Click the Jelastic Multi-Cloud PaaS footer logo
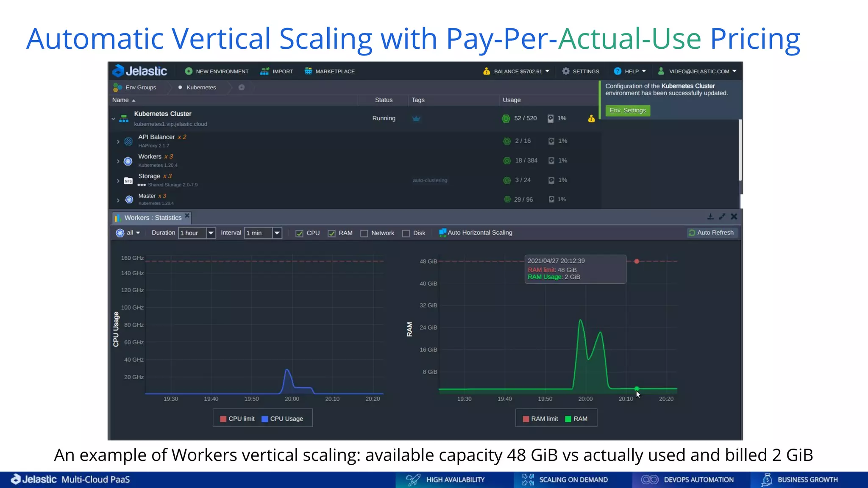 click(x=70, y=480)
